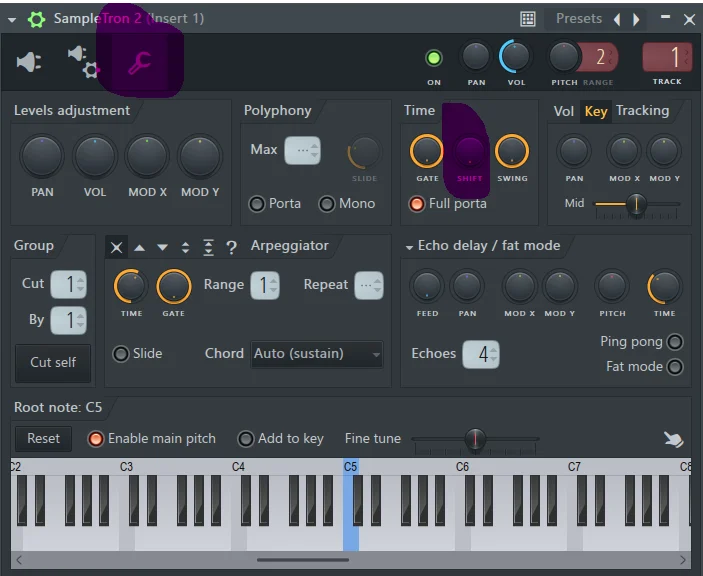This screenshot has width=703, height=576.
Task: Open the Chord Auto (sustain) dropdown
Action: (317, 354)
